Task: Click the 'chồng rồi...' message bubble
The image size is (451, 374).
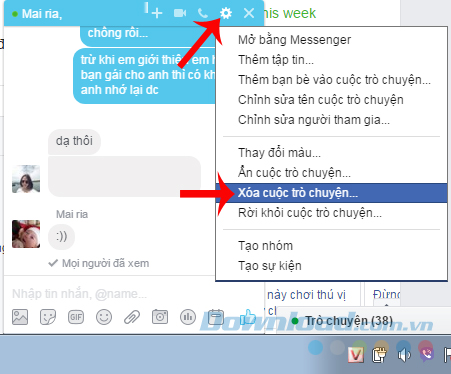Action: (x=148, y=35)
